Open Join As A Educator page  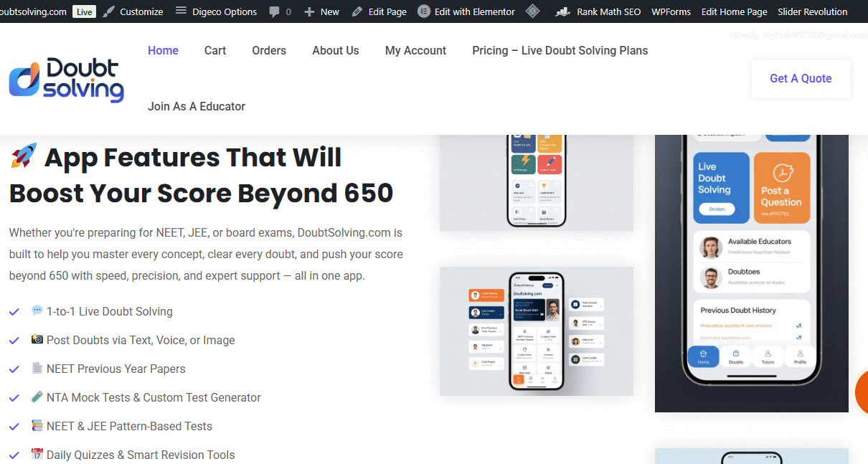click(x=197, y=106)
